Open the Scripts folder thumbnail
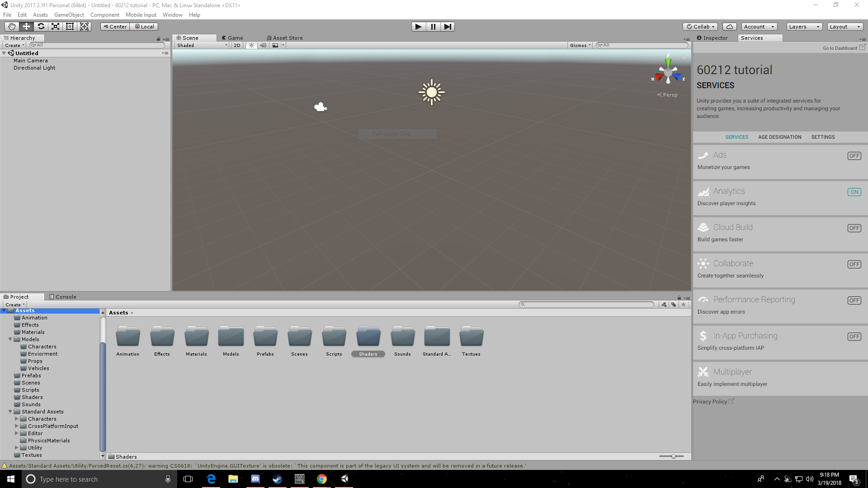The width and height of the screenshot is (868, 488). [x=334, y=337]
